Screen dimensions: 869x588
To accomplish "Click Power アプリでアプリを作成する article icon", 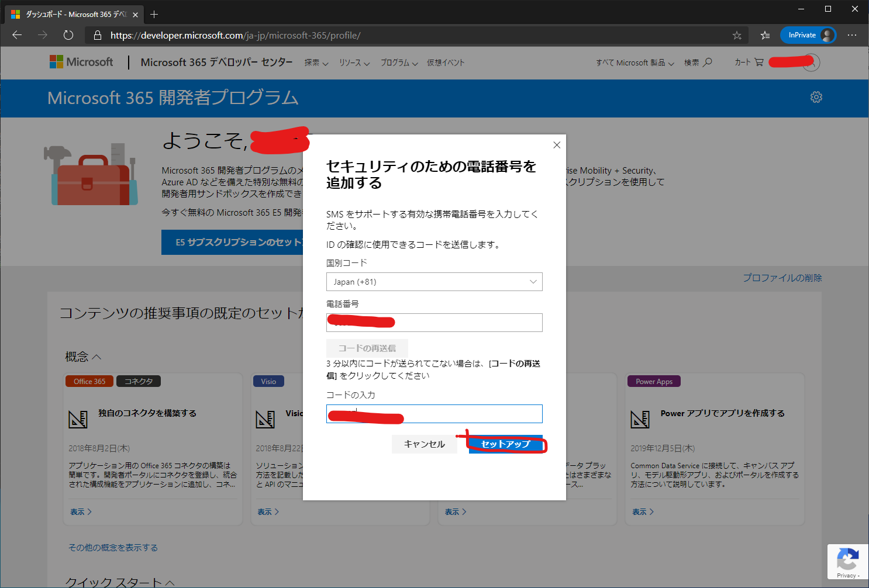I will (x=640, y=418).
